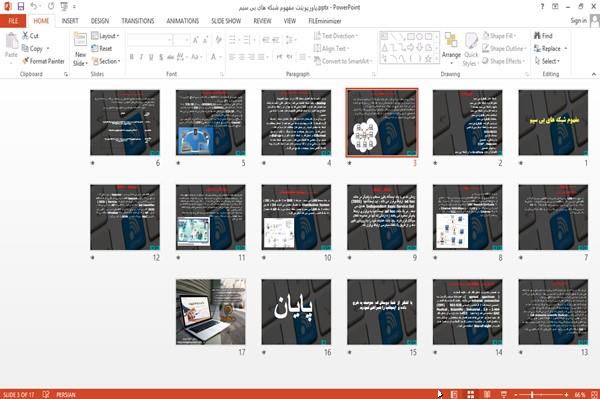
Task: Select the rectangle shape in gallery
Action: click(x=411, y=37)
